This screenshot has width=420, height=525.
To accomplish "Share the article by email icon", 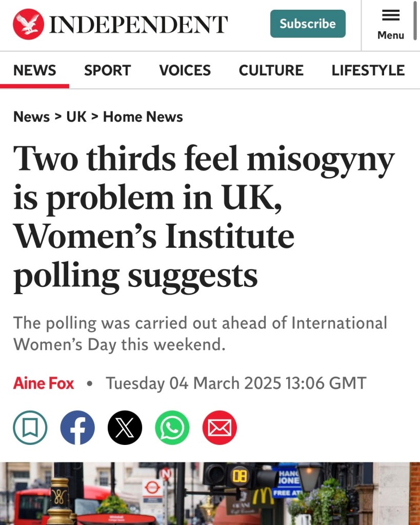I will point(219,427).
